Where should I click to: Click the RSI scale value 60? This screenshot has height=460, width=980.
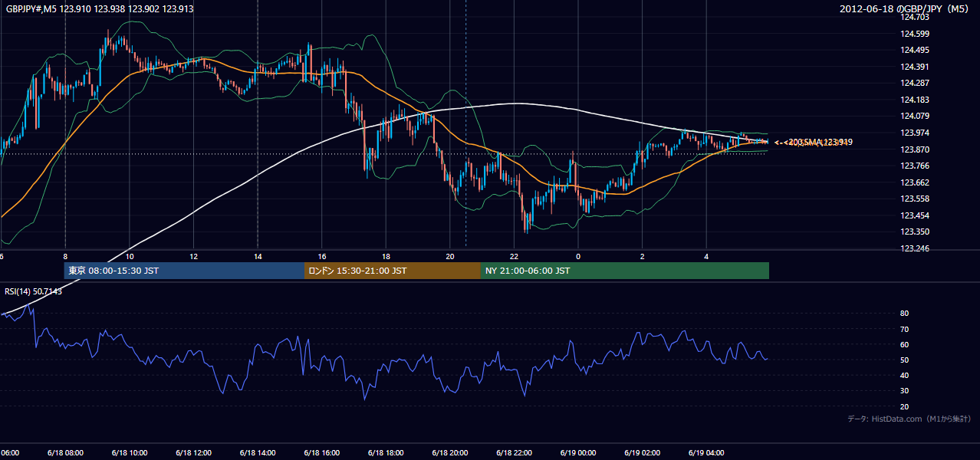point(905,344)
